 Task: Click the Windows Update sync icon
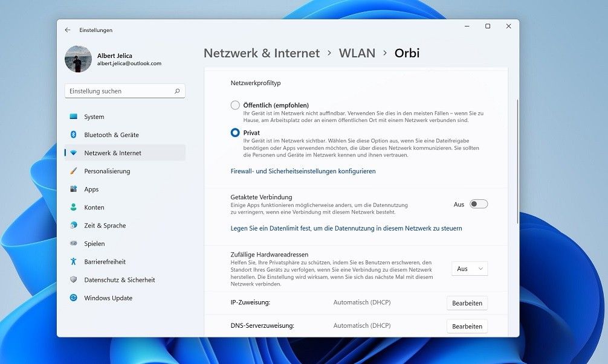pyautogui.click(x=73, y=298)
